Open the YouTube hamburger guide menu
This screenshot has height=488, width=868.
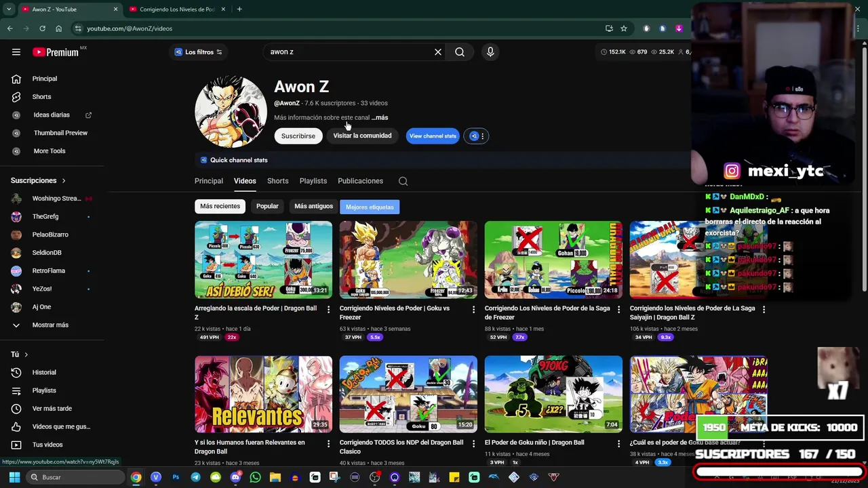[16, 52]
